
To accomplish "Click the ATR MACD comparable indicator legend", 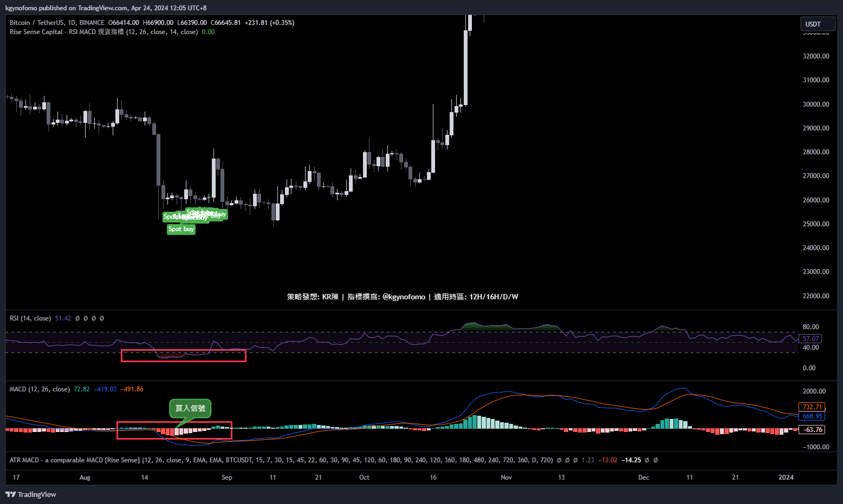I will coord(281,460).
